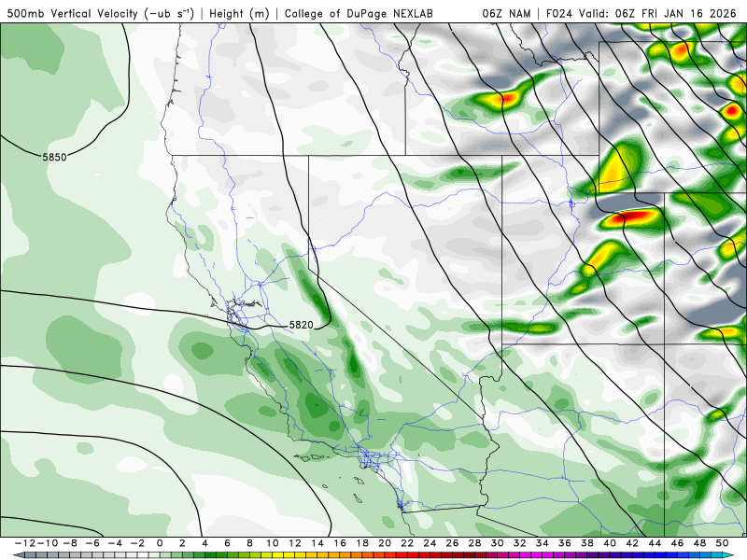This screenshot has width=747, height=560.
Task: Click the -8 value on the color scale
Action: pyautogui.click(x=70, y=543)
